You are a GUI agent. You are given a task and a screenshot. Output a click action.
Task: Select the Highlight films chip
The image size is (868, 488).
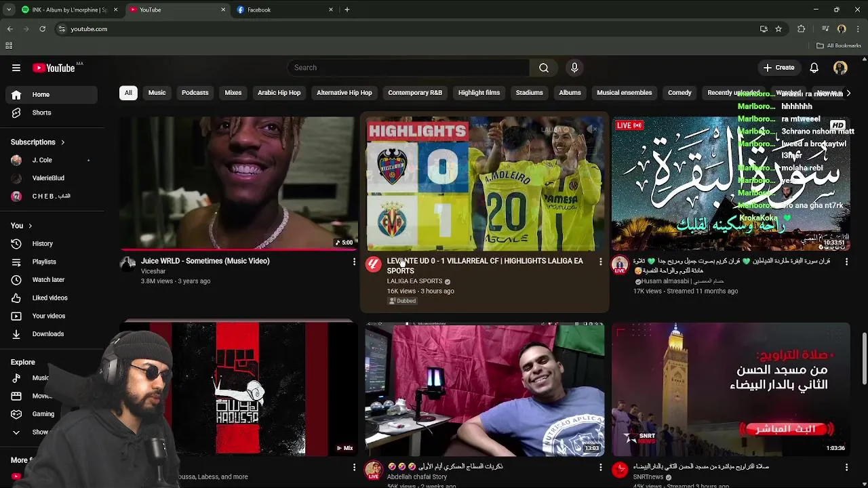(x=479, y=93)
